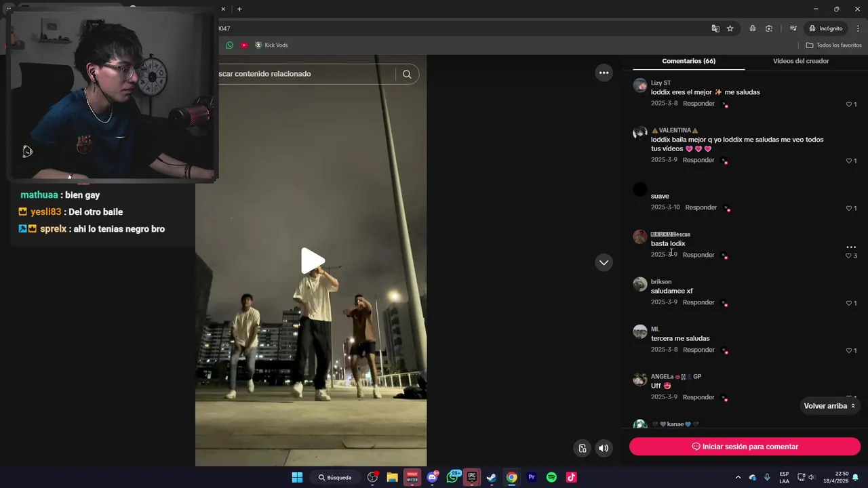Open Voicemeeter from taskbar
The height and width of the screenshot is (488, 868).
[x=412, y=477]
